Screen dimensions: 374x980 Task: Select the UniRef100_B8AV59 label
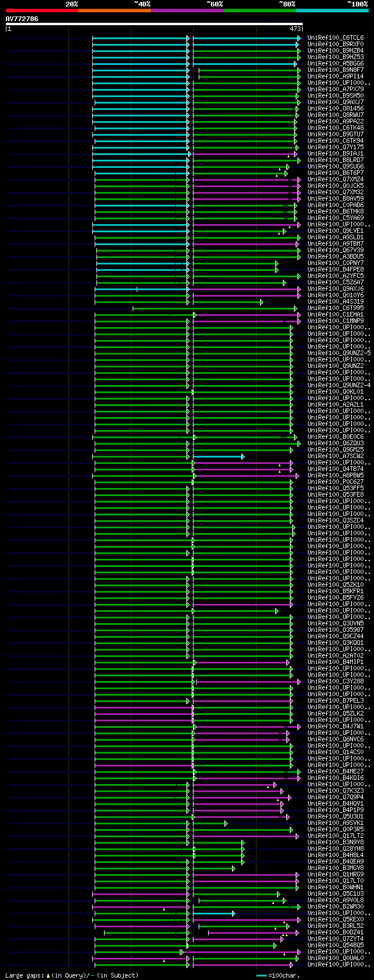click(x=335, y=199)
